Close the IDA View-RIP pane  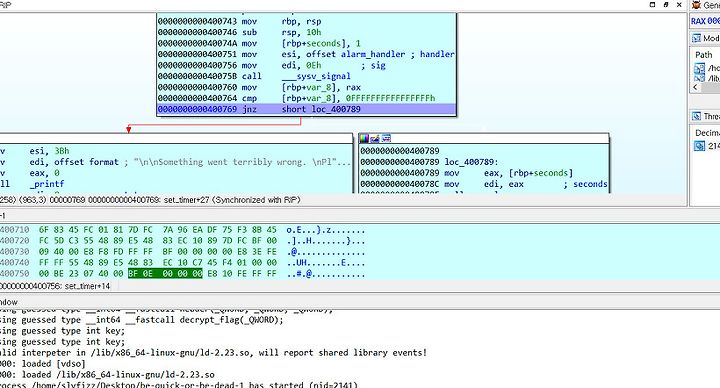[680, 5]
